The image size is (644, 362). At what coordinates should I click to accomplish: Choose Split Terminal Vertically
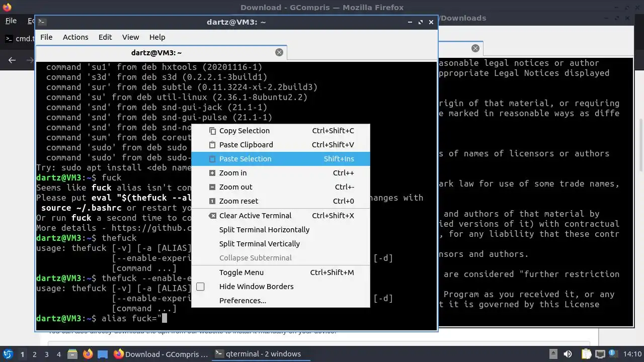[x=280, y=243]
